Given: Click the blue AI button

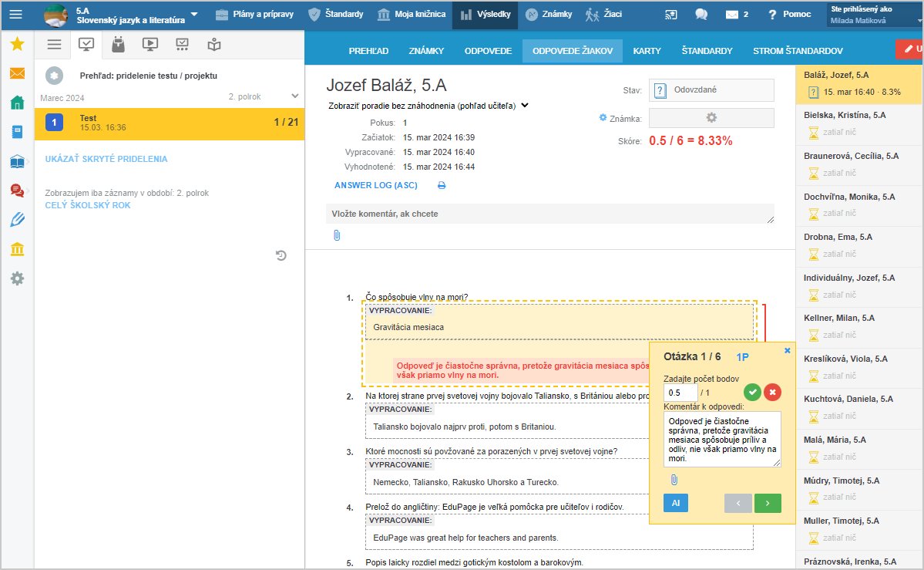Looking at the screenshot, I should click(675, 503).
